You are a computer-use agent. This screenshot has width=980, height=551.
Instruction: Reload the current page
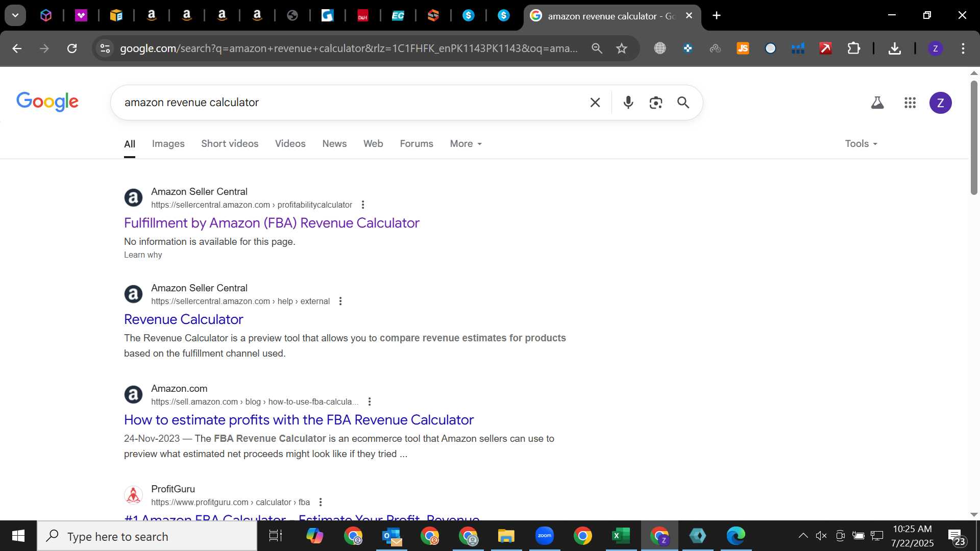pyautogui.click(x=72, y=48)
